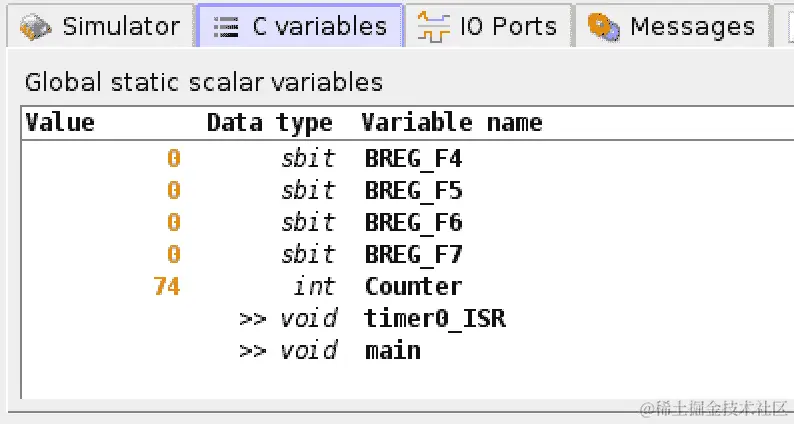Image resolution: width=794 pixels, height=424 pixels.
Task: Click the value 0 of BREG_F7
Action: 174,254
